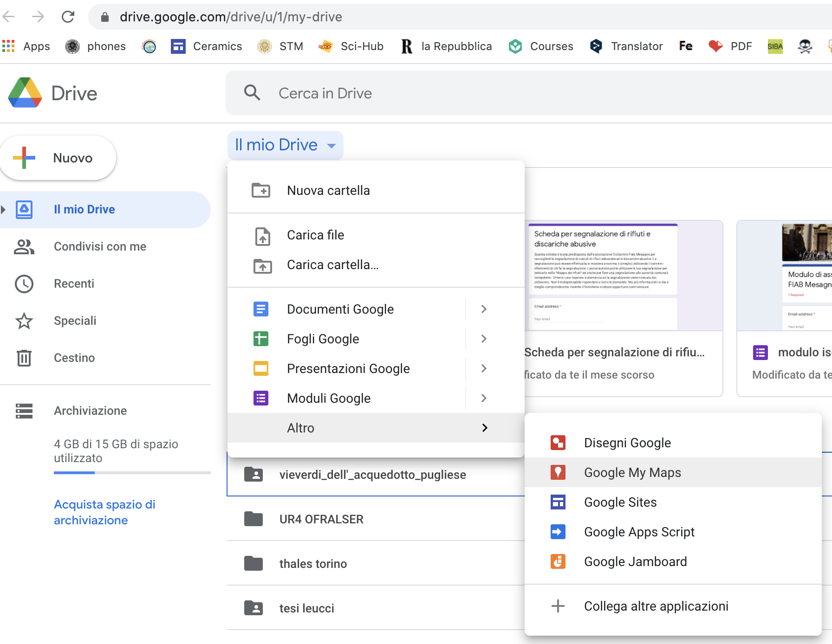Image resolution: width=832 pixels, height=644 pixels.
Task: Select Collega altre applicazioni entry
Action: [x=673, y=606]
